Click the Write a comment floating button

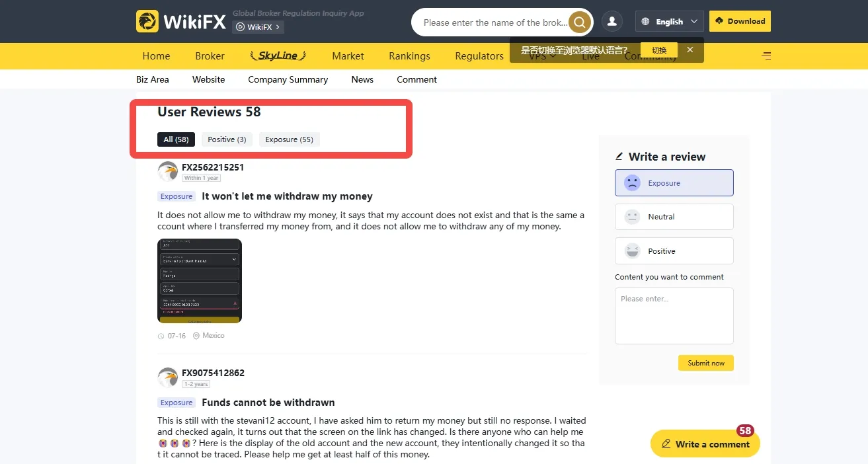click(x=705, y=444)
